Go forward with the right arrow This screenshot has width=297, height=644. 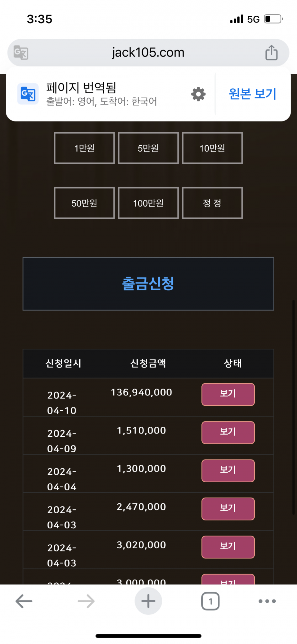pyautogui.click(x=86, y=601)
